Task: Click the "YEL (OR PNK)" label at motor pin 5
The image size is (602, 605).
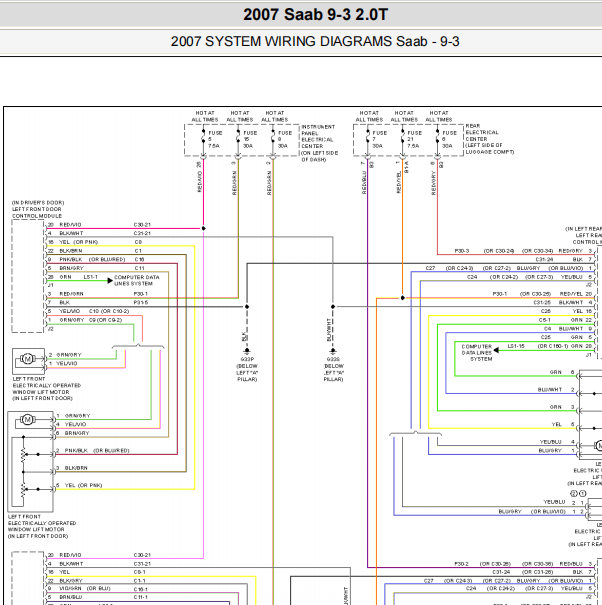Action: tap(83, 485)
